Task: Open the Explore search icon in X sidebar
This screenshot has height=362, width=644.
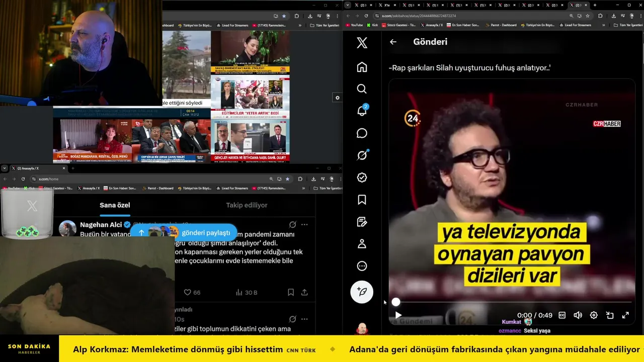Action: [x=362, y=89]
